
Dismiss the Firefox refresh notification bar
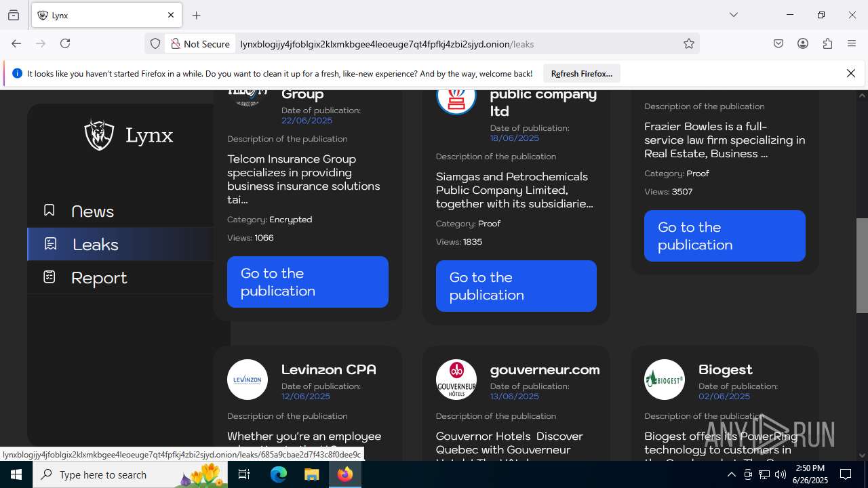pyautogui.click(x=851, y=73)
